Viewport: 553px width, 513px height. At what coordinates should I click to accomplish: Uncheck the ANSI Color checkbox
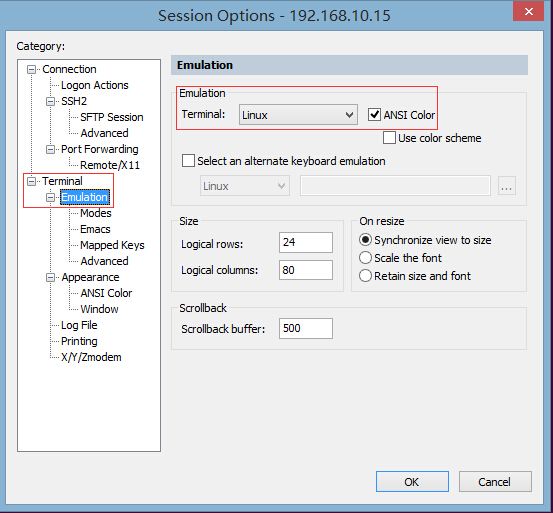click(x=374, y=115)
